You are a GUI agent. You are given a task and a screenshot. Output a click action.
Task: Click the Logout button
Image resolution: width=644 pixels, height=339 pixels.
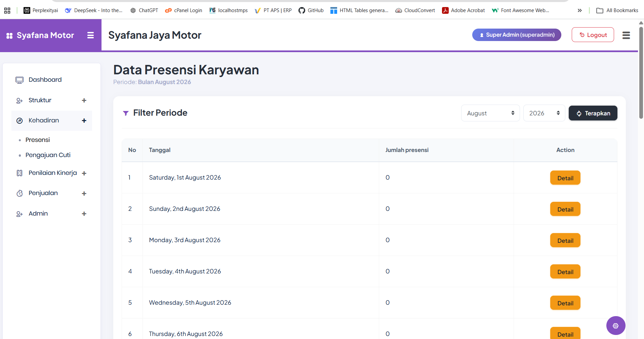[593, 35]
